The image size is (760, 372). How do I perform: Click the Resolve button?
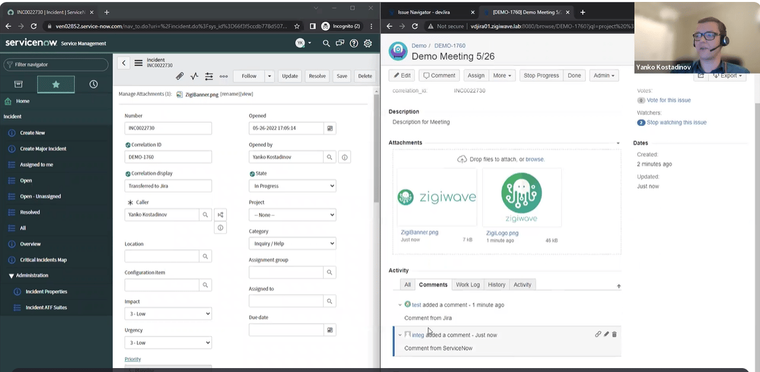pyautogui.click(x=317, y=76)
